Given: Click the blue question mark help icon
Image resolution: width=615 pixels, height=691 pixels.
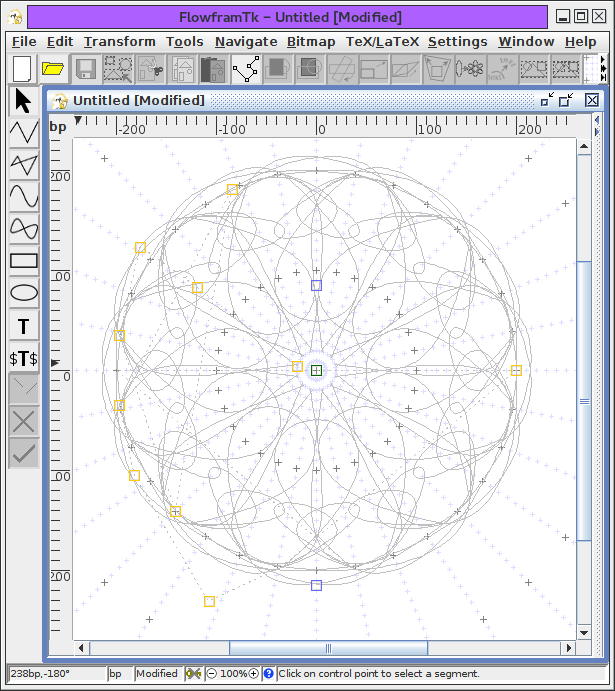Looking at the screenshot, I should tap(268, 673).
